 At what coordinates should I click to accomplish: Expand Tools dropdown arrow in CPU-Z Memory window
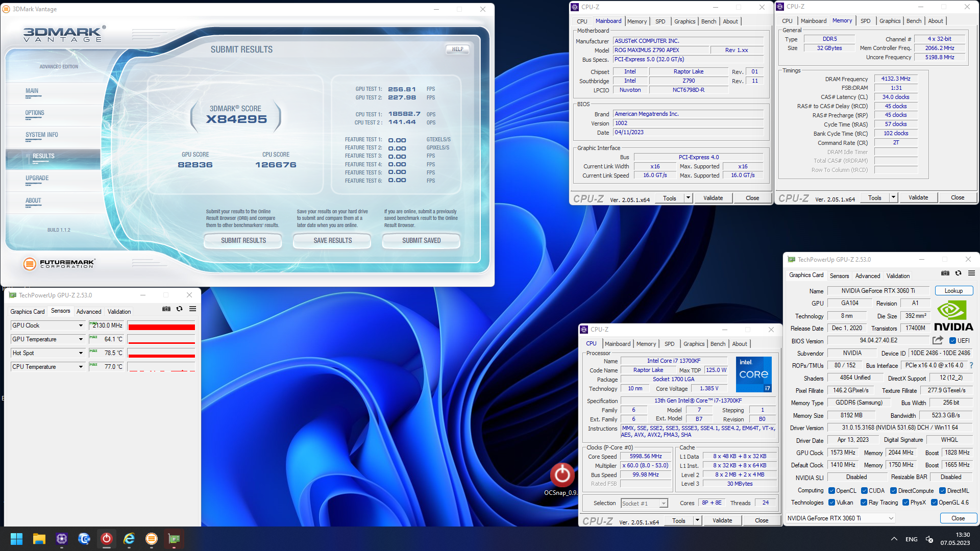click(x=893, y=197)
